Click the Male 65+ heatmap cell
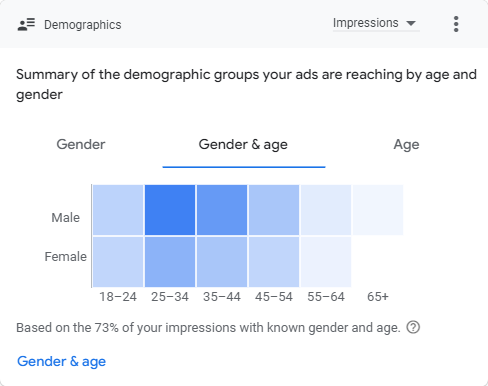The width and height of the screenshot is (488, 386). [x=378, y=210]
